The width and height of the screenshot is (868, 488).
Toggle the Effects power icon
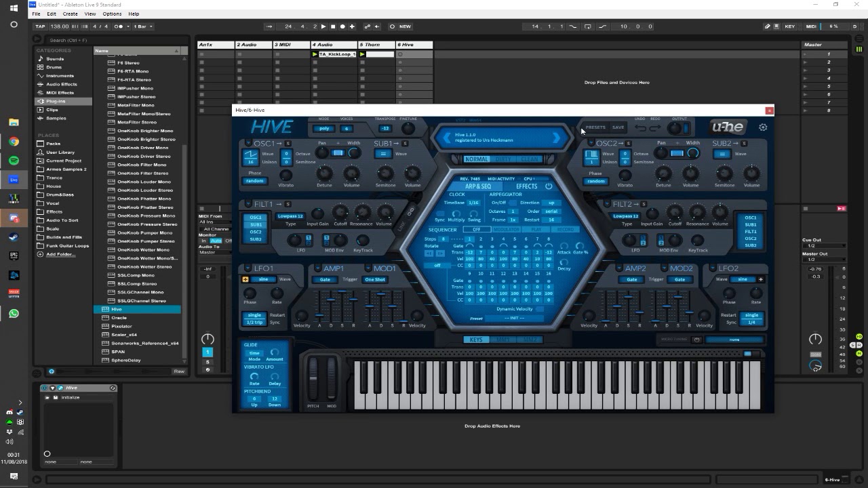[x=549, y=186]
